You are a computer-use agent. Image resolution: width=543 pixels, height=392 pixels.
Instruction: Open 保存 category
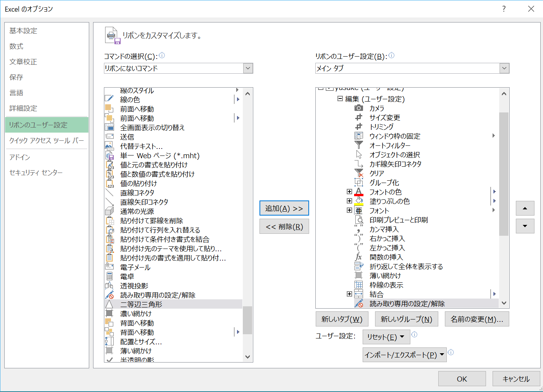47,77
